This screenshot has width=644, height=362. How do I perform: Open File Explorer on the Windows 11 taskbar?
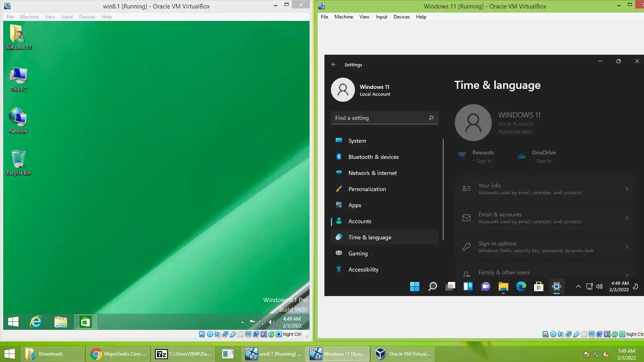[504, 286]
